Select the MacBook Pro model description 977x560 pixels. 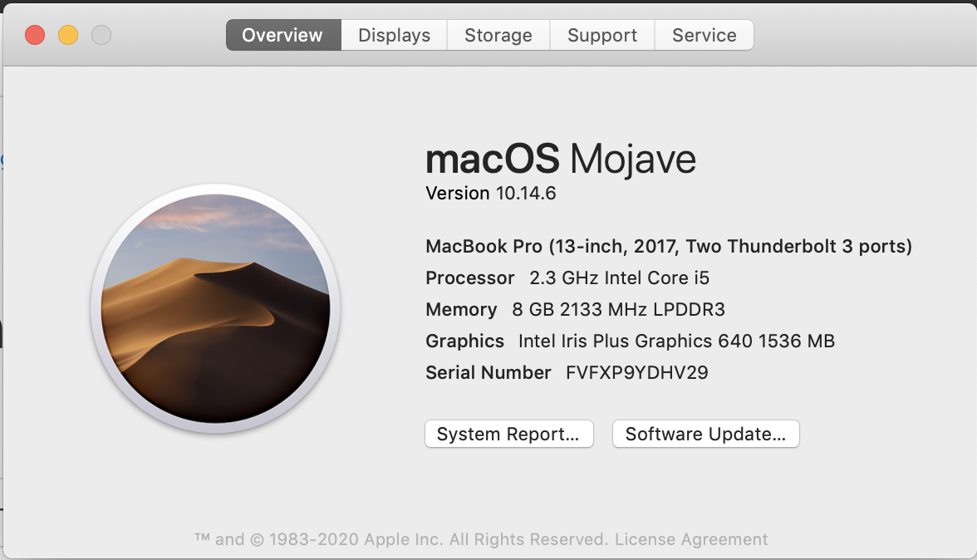click(669, 246)
